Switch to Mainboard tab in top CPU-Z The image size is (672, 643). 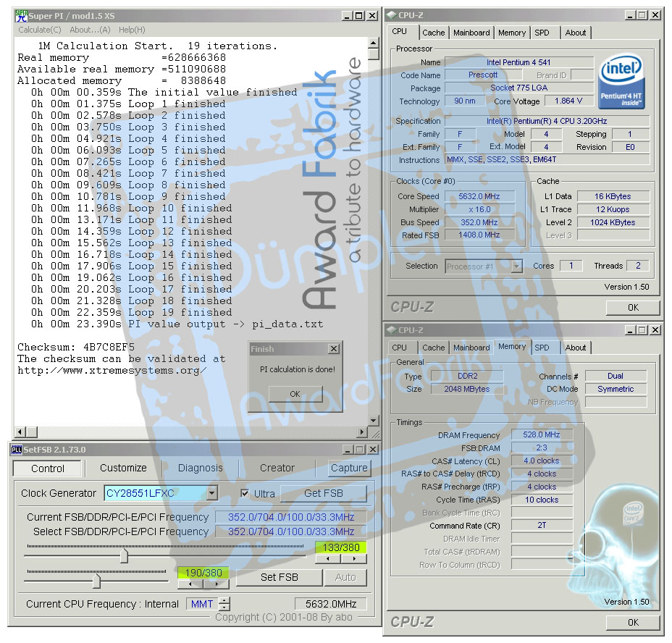tap(471, 33)
